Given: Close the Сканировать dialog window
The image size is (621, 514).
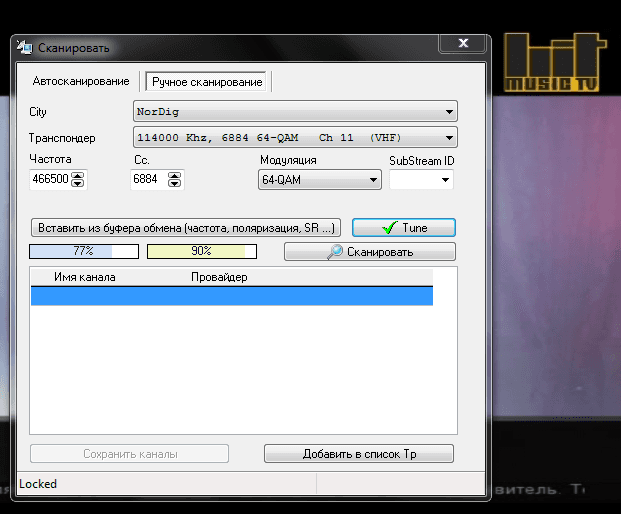Looking at the screenshot, I should [463, 43].
